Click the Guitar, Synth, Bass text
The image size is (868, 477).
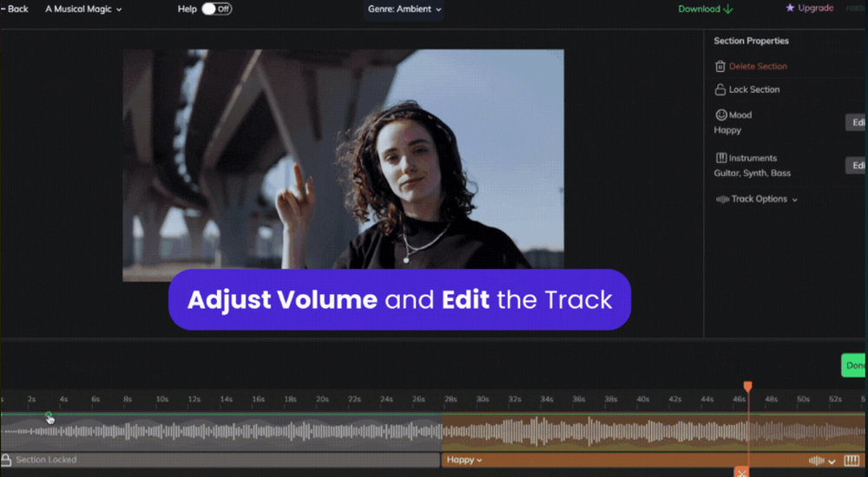[x=753, y=173]
